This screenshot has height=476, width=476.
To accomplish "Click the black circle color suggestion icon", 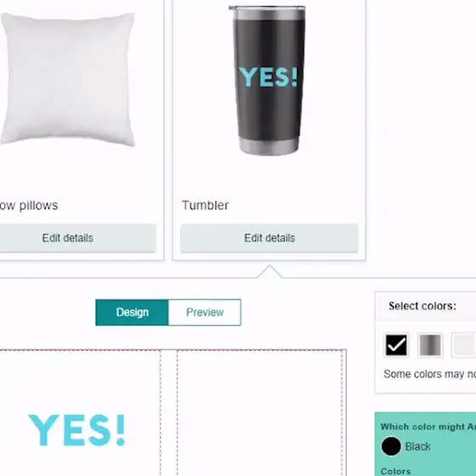I will (x=391, y=446).
